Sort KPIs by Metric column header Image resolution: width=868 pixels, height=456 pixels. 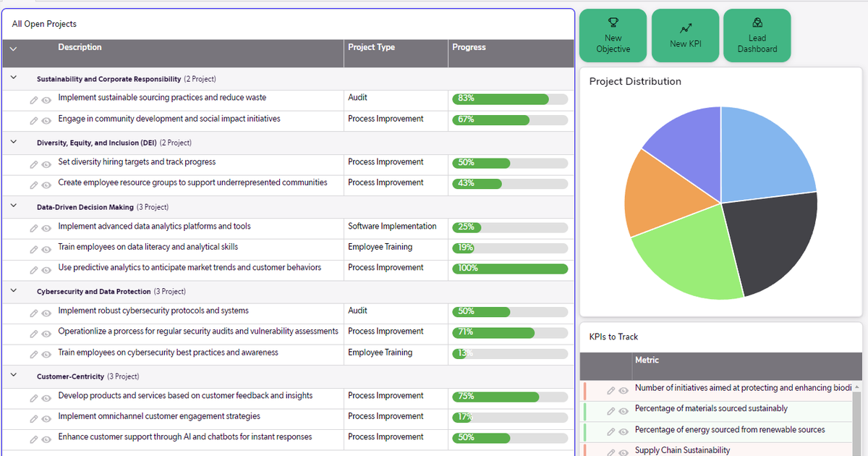click(647, 360)
